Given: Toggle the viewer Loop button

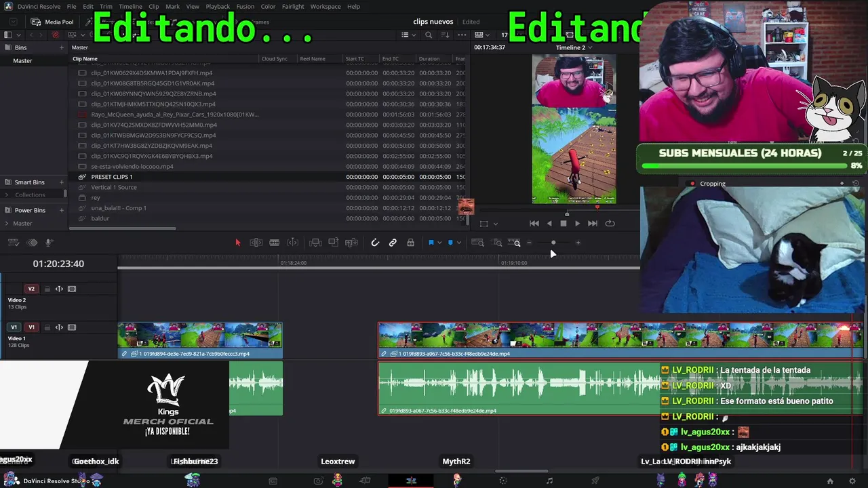Looking at the screenshot, I should (x=610, y=223).
